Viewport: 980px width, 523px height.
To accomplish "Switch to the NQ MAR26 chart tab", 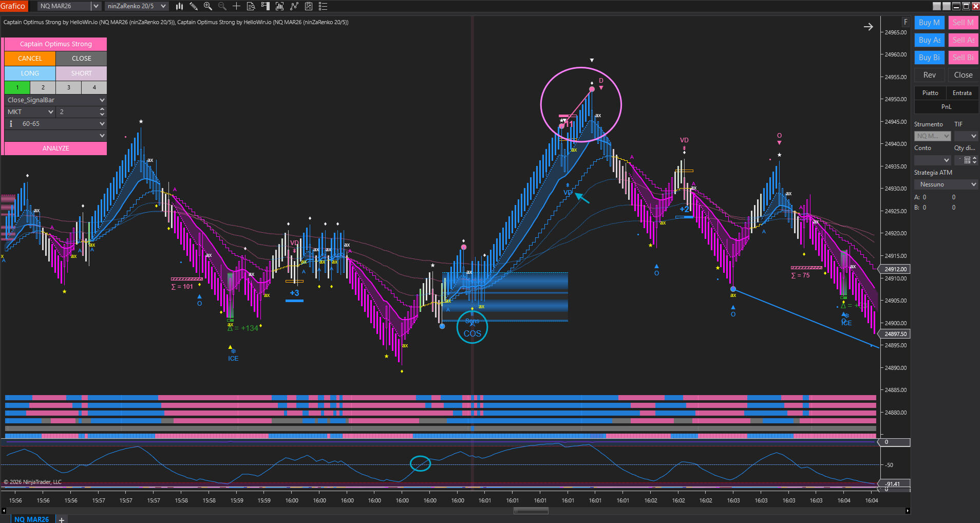I will coord(31,519).
